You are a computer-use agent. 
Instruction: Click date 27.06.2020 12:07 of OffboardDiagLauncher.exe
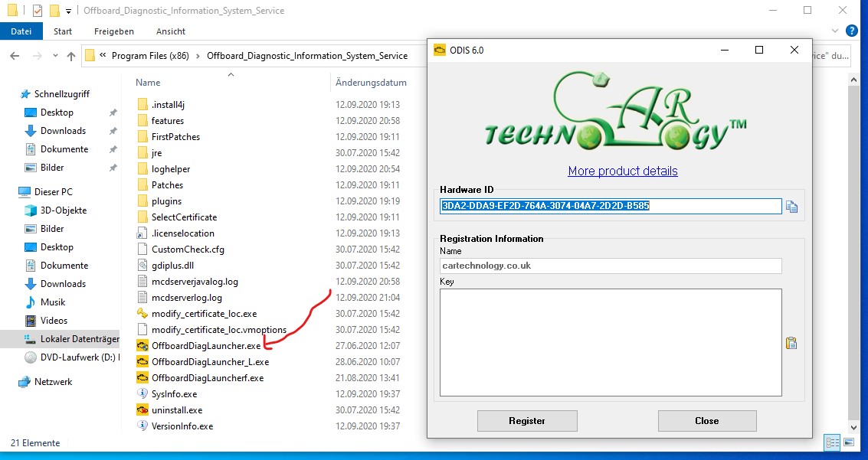point(368,345)
